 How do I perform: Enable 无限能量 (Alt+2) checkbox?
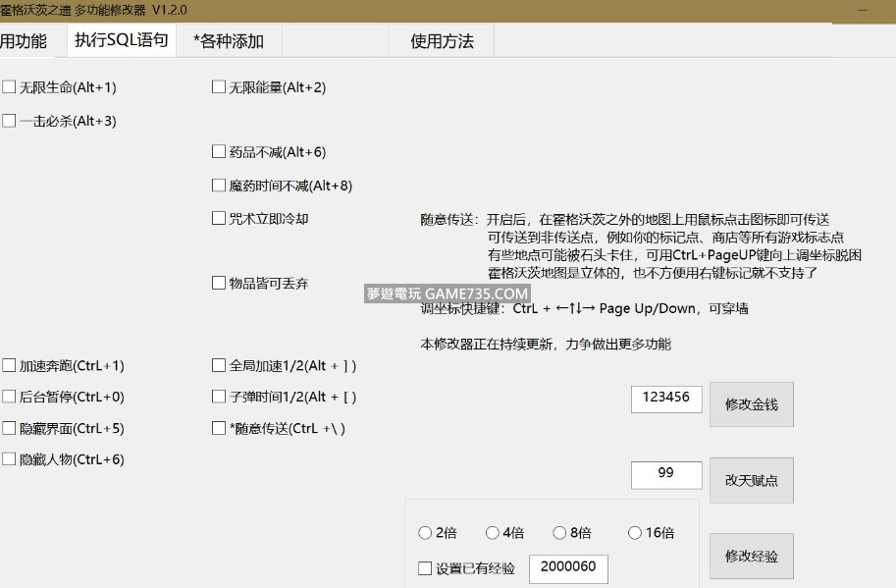pyautogui.click(x=219, y=87)
